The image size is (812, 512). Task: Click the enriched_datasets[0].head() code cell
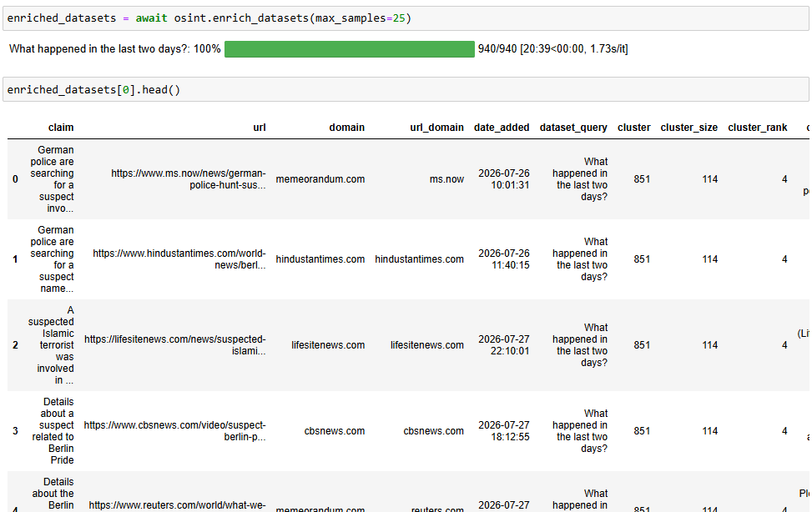[406, 89]
